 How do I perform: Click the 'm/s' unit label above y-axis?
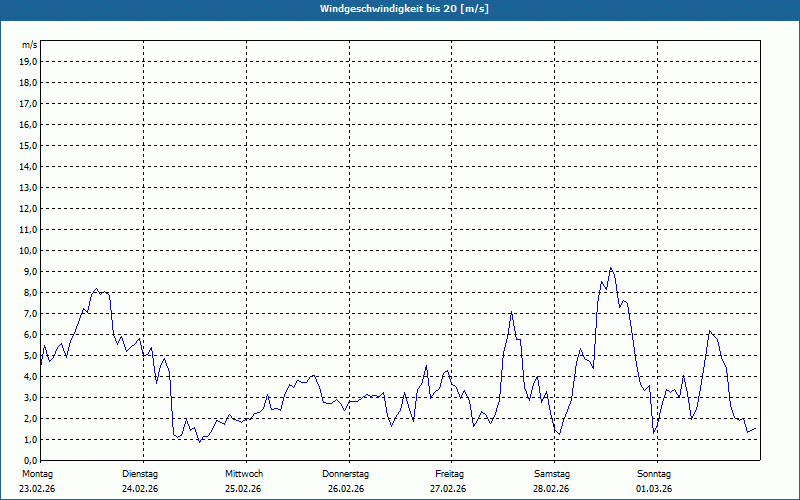point(30,45)
